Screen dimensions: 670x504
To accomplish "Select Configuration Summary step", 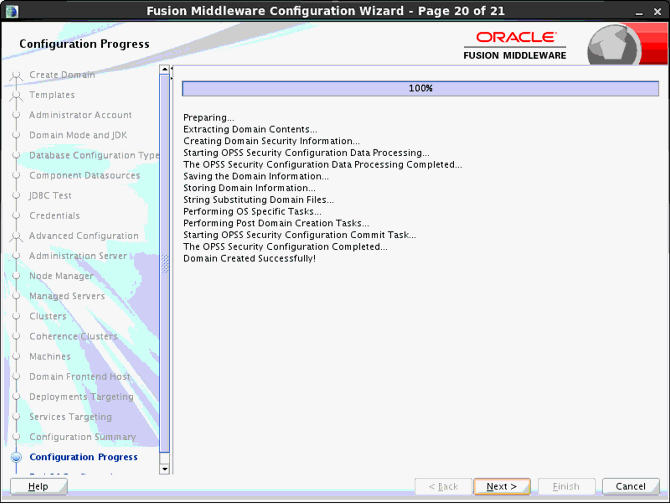I will [x=82, y=437].
